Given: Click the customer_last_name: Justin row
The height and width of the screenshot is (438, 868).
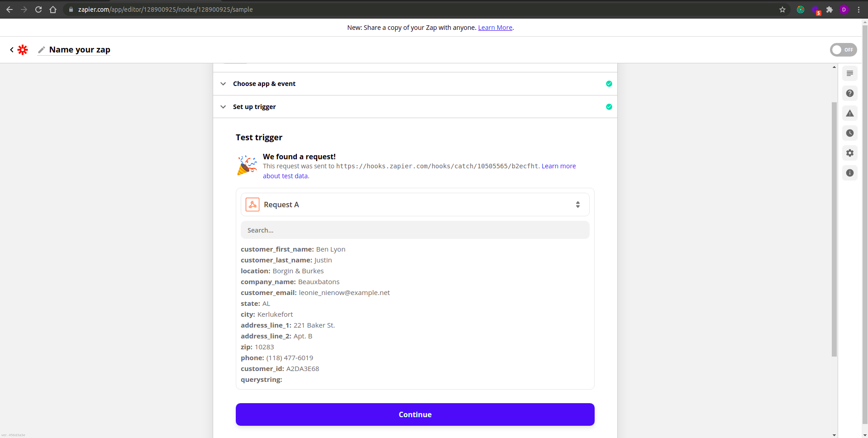Looking at the screenshot, I should point(286,260).
